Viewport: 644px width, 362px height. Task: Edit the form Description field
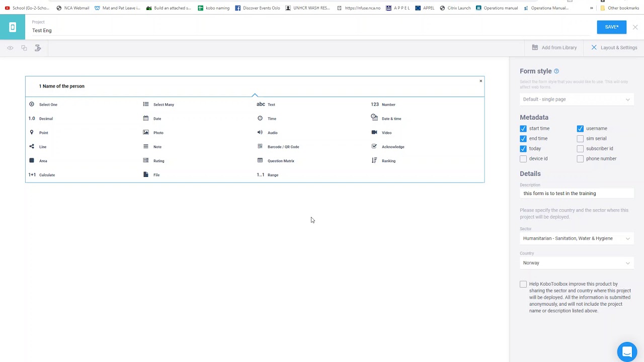pyautogui.click(x=577, y=194)
